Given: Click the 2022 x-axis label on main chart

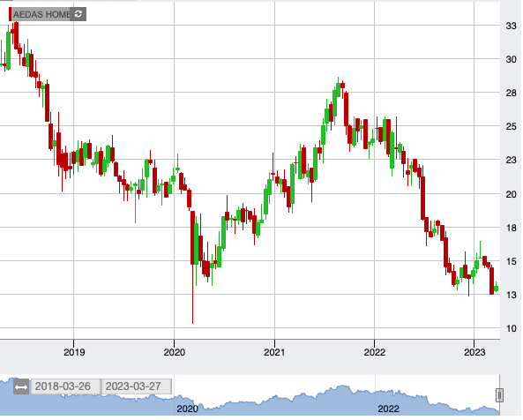Looking at the screenshot, I should 375,352.
